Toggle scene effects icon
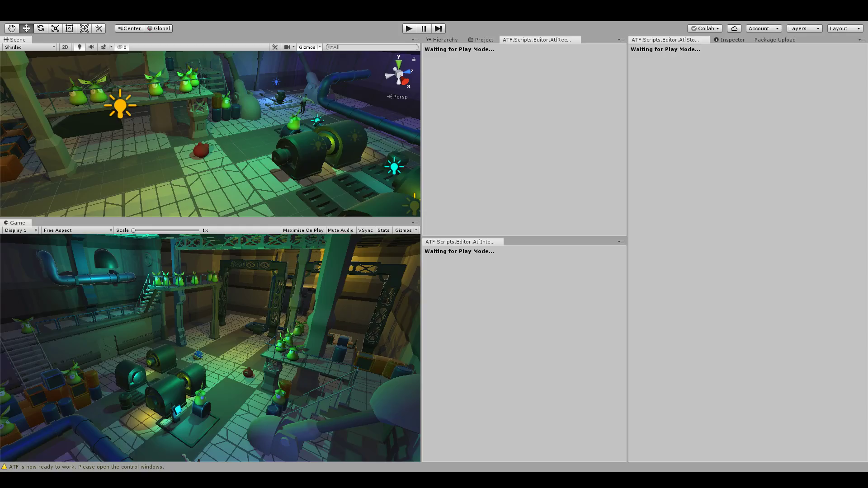Screen dimensions: 868x488 pyautogui.click(x=103, y=47)
